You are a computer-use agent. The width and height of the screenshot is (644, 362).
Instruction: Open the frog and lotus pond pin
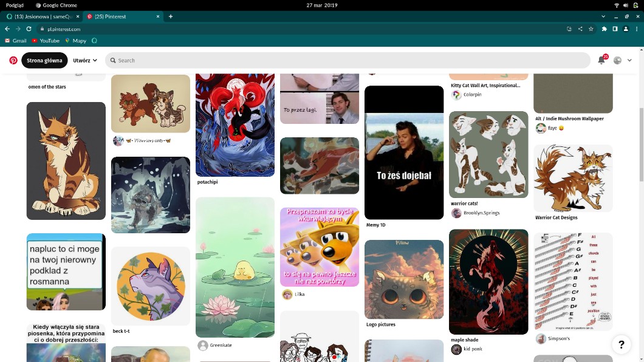pos(235,267)
